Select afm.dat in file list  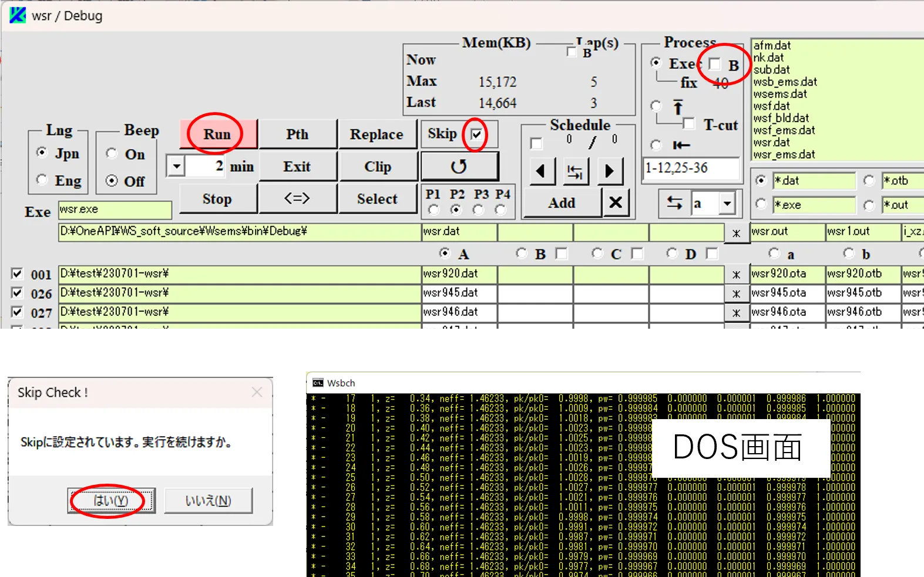(772, 45)
